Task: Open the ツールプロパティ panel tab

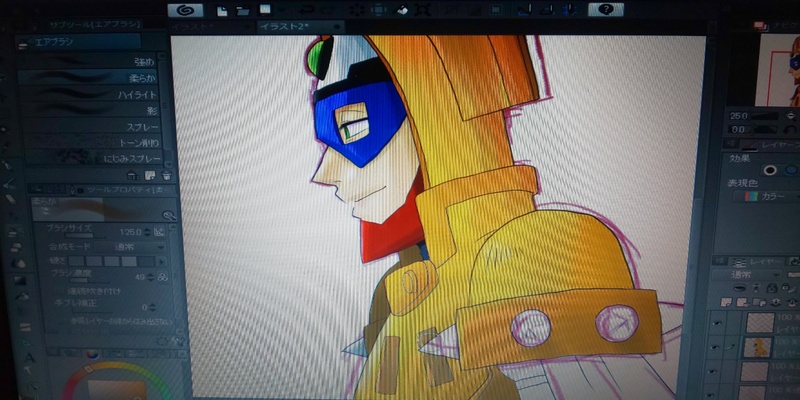Action: [x=127, y=190]
